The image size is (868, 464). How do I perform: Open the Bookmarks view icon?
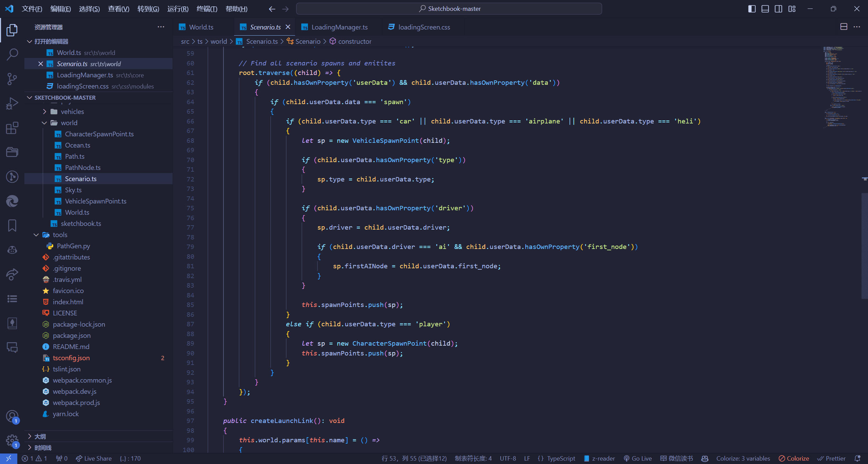pos(12,226)
